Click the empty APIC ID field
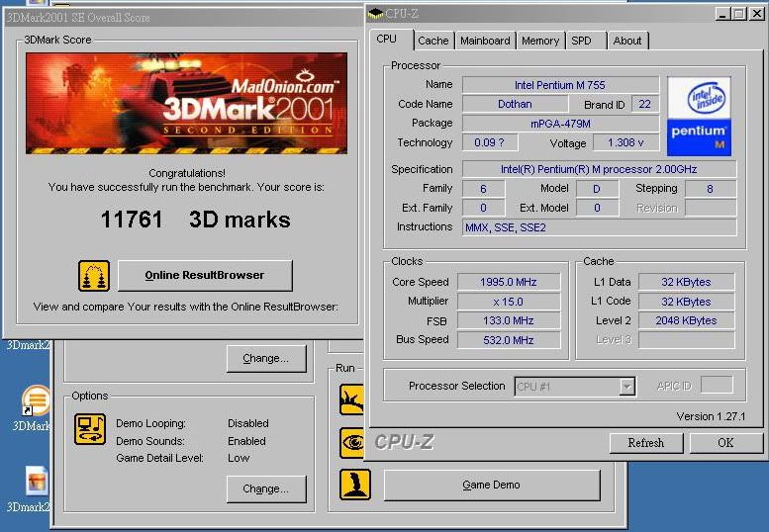This screenshot has height=532, width=769. click(x=717, y=385)
